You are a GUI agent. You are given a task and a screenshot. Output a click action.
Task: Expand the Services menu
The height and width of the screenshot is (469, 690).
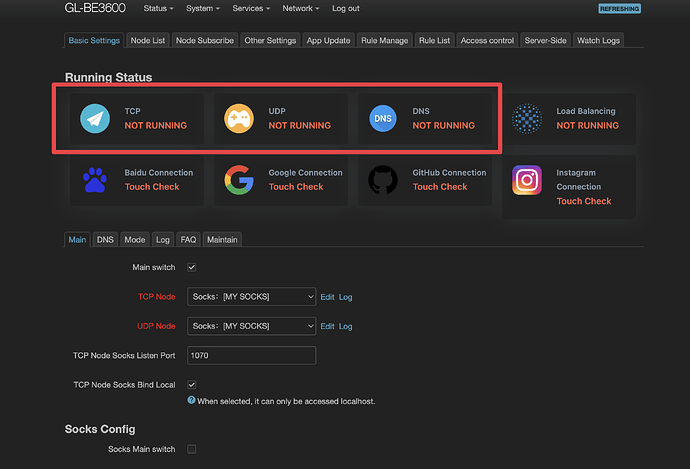pos(248,8)
